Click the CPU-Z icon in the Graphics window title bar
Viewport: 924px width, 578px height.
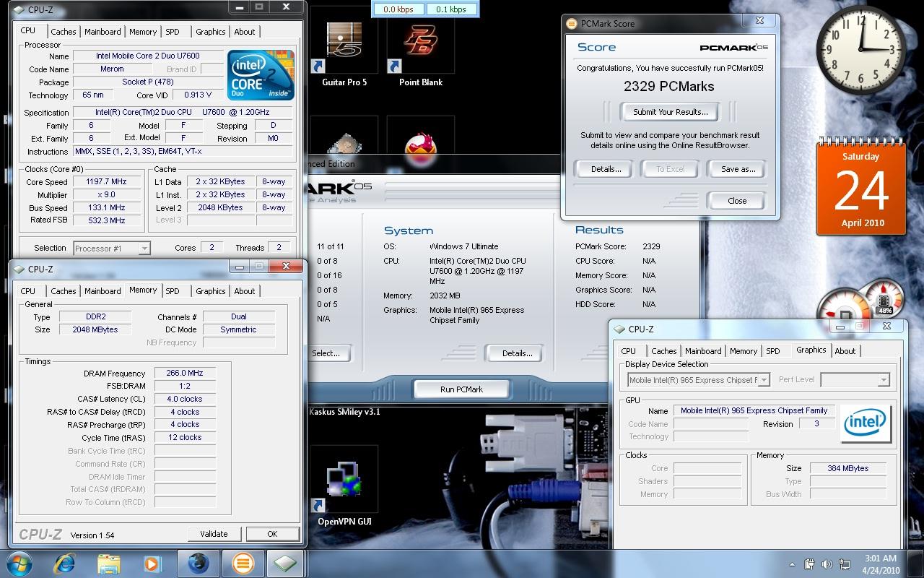(x=619, y=329)
